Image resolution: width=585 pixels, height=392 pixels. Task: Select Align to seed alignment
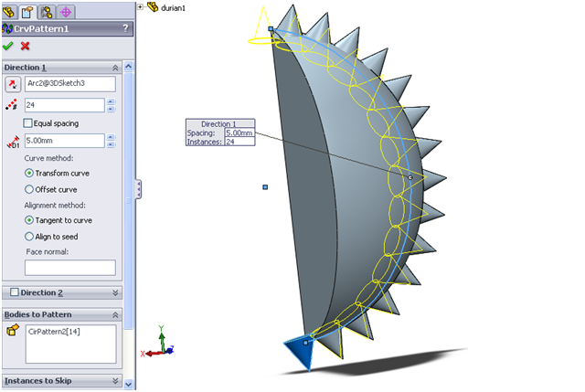click(x=29, y=237)
